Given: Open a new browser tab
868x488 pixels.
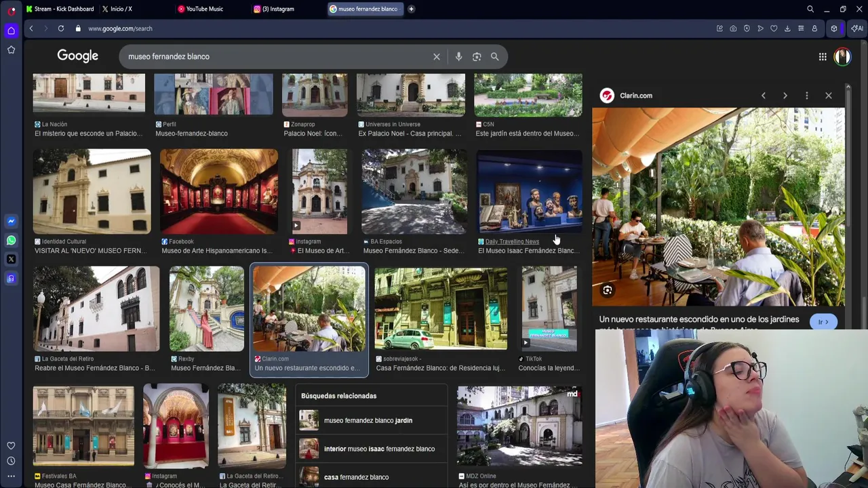Looking at the screenshot, I should [411, 9].
